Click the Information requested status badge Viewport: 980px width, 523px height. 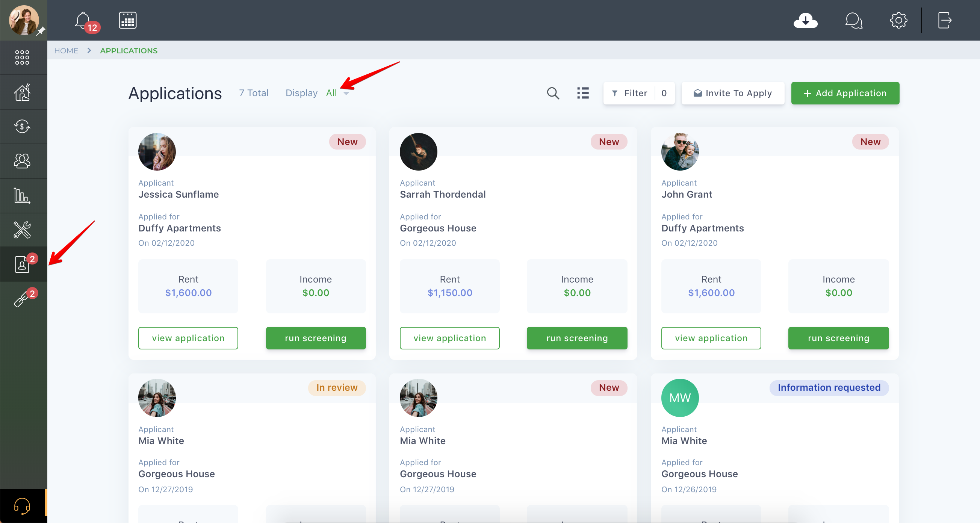(x=829, y=388)
